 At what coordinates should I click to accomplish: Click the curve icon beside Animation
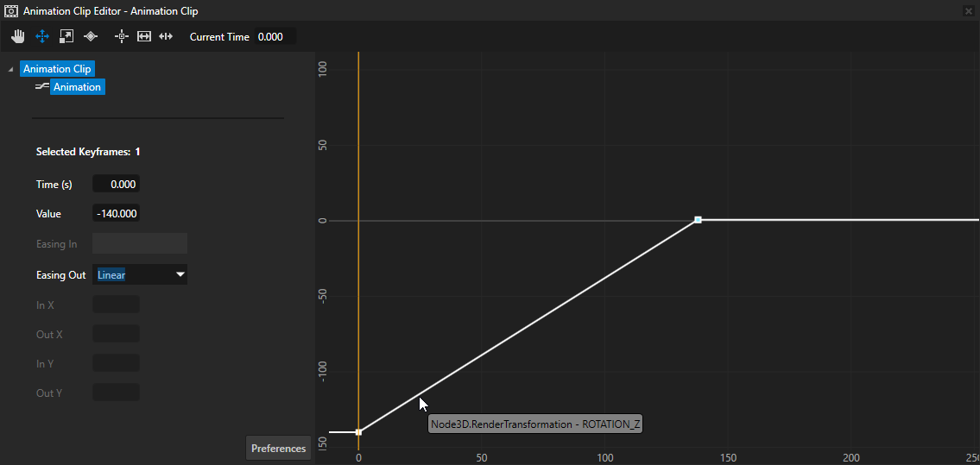pyautogui.click(x=41, y=87)
